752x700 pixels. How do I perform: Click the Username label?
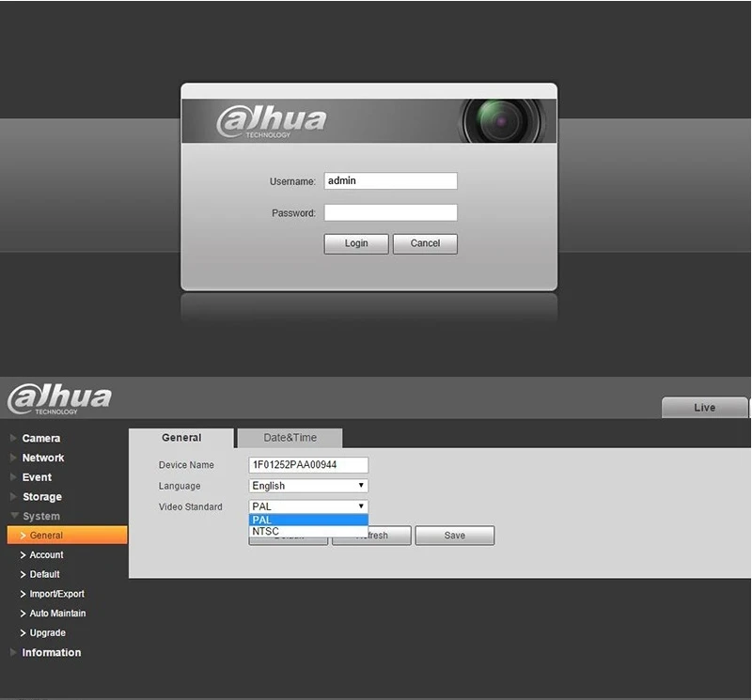click(x=292, y=181)
